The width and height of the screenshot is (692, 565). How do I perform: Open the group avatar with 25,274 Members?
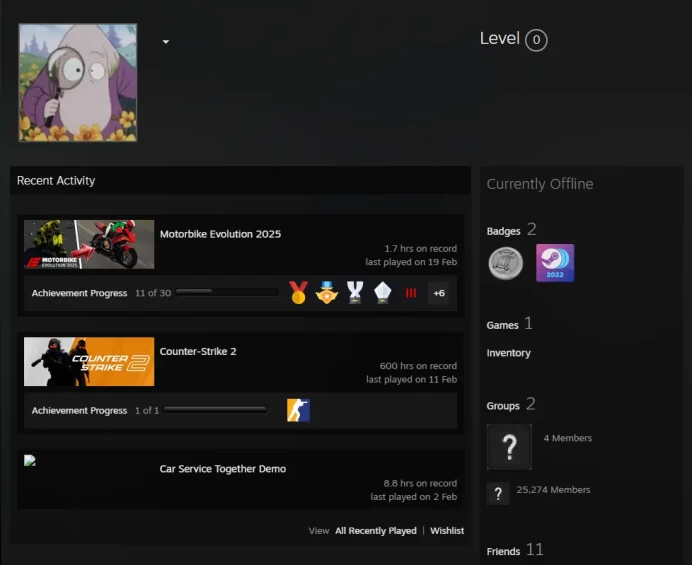tap(498, 493)
